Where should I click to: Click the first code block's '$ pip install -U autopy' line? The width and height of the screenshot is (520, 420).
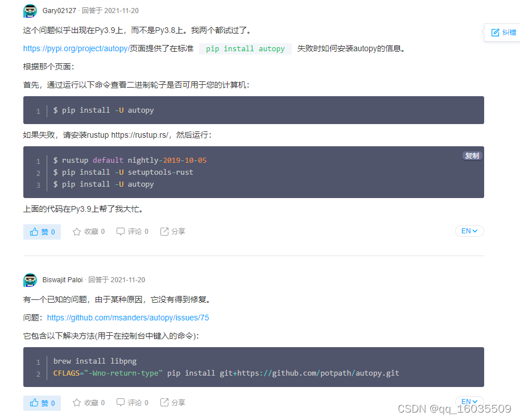(104, 110)
